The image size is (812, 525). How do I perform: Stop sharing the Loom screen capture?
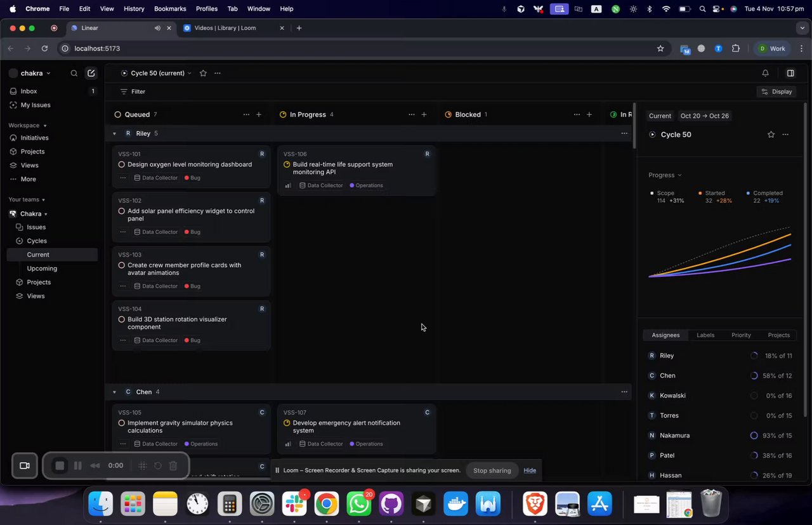(x=492, y=470)
